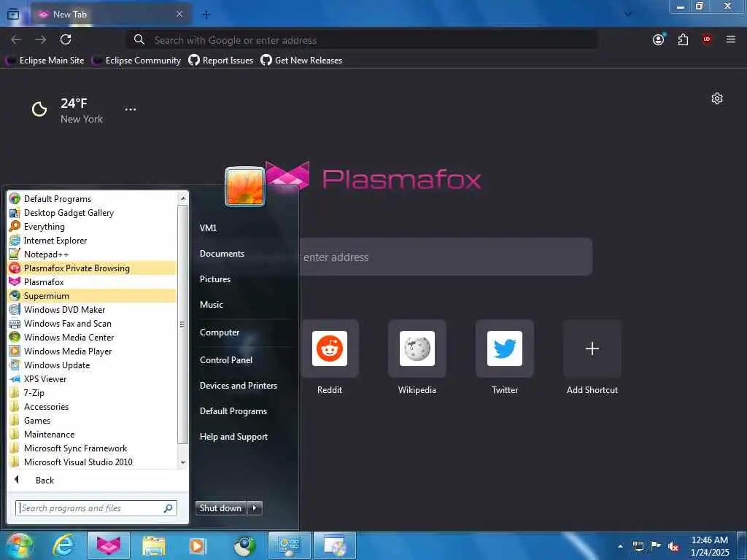Viewport: 747px width, 560px height.
Task: Open Devices and Printers
Action: (239, 386)
